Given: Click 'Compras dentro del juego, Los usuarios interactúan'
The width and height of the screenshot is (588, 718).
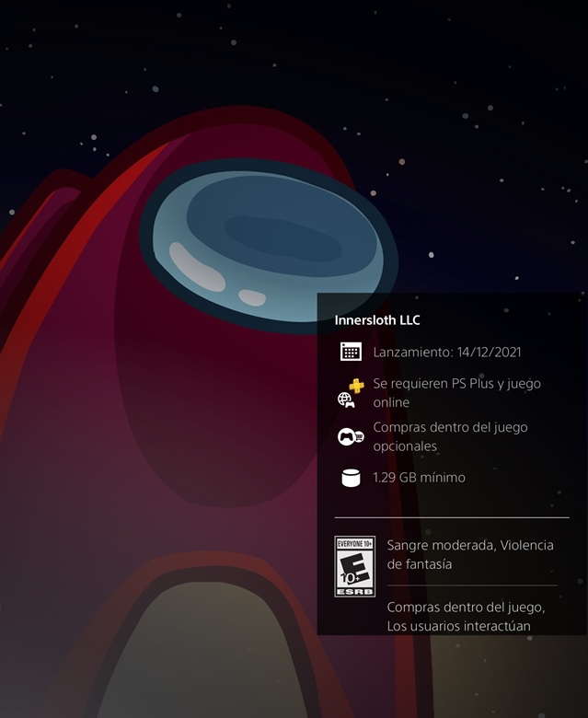Looking at the screenshot, I should (466, 617).
